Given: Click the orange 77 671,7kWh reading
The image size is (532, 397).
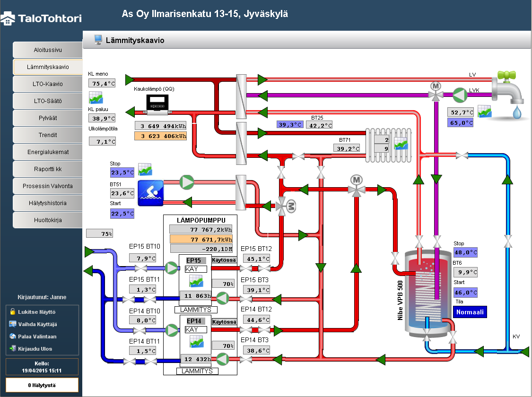Looking at the screenshot, I should 201,239.
